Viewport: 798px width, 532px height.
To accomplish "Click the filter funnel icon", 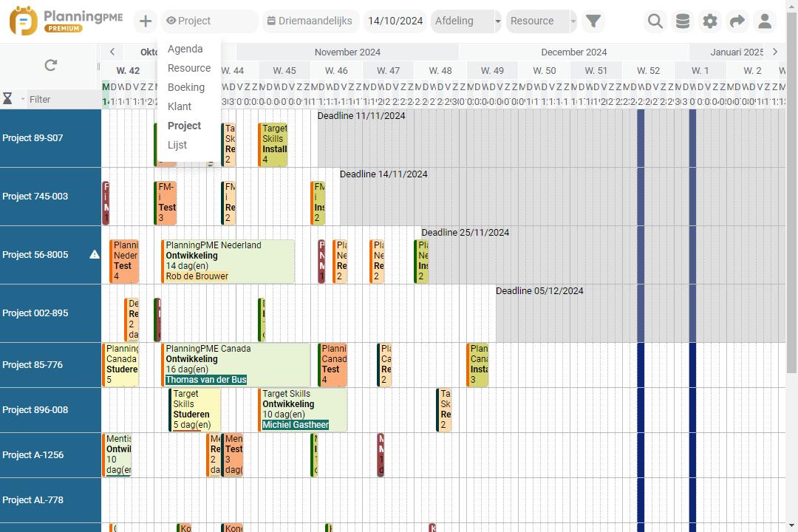I will pyautogui.click(x=593, y=21).
